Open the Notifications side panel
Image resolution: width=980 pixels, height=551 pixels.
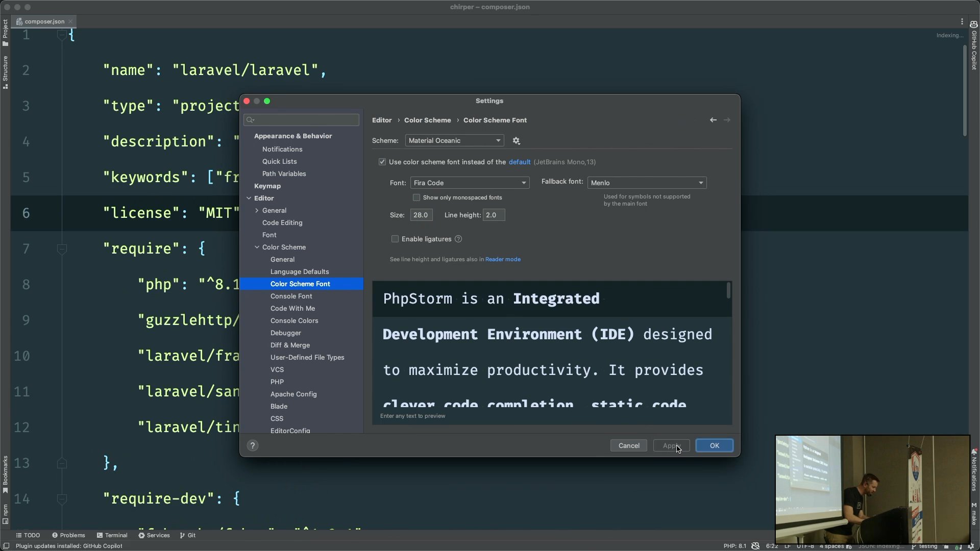(974, 470)
